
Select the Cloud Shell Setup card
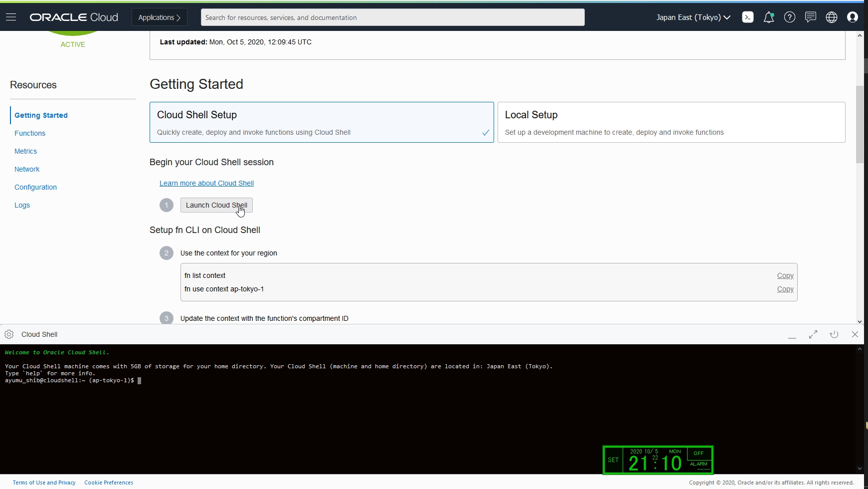[322, 122]
